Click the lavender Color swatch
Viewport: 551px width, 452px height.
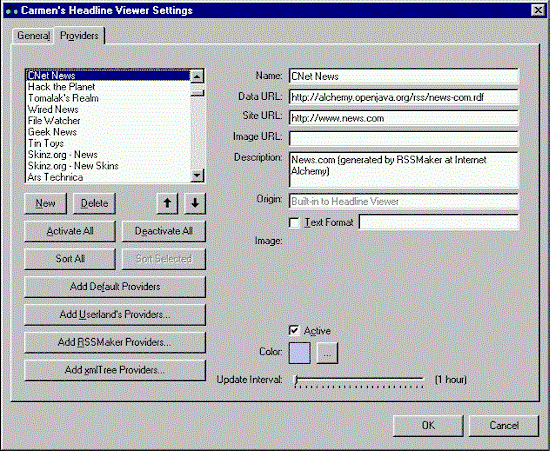299,353
